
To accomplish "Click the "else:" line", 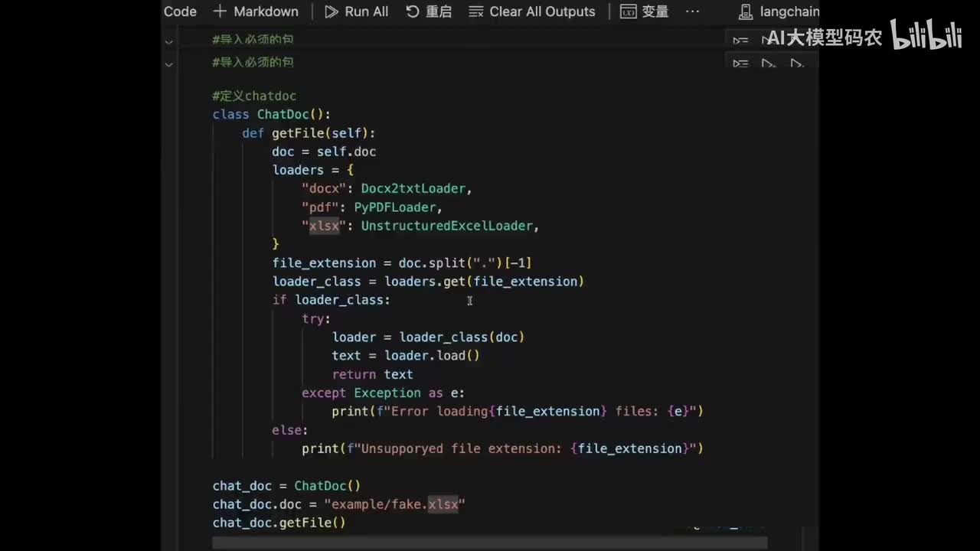I will tap(290, 430).
